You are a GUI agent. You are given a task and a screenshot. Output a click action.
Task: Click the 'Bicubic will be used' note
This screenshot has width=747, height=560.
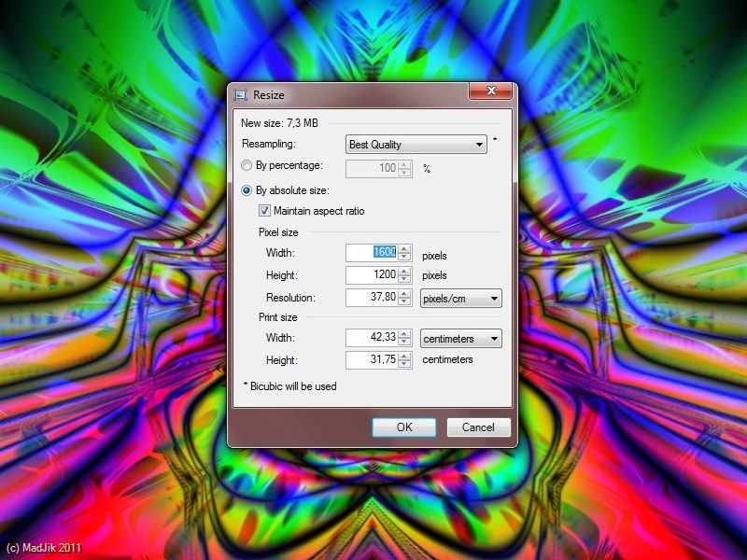click(293, 386)
